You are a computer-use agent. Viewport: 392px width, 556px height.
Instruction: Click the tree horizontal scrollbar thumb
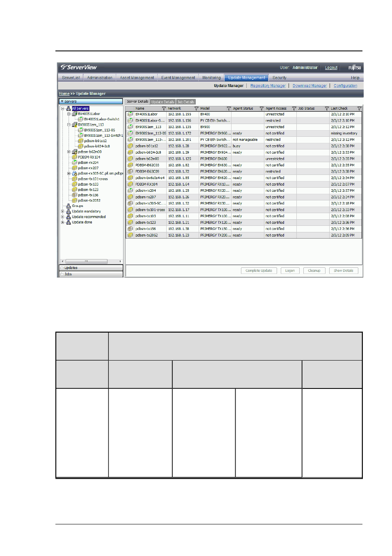click(x=86, y=261)
